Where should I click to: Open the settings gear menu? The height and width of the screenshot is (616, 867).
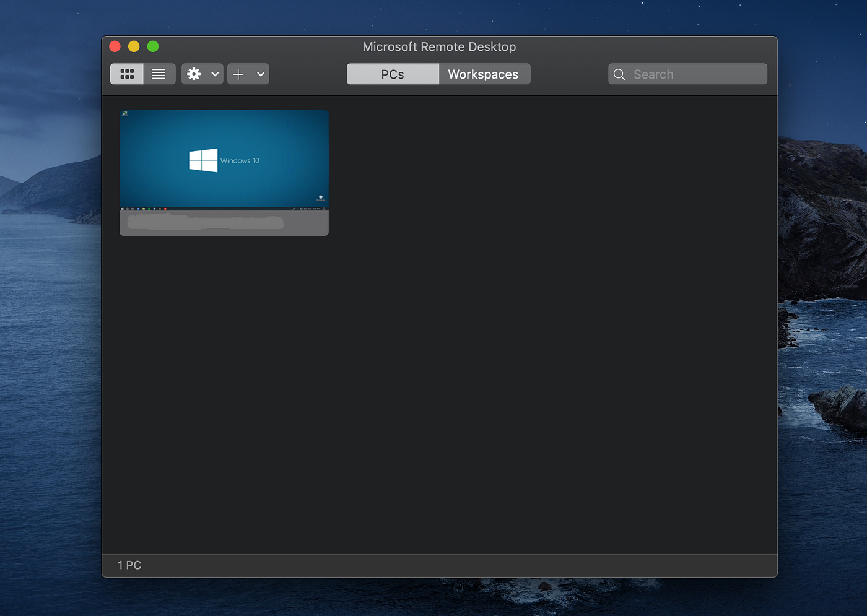tap(194, 74)
